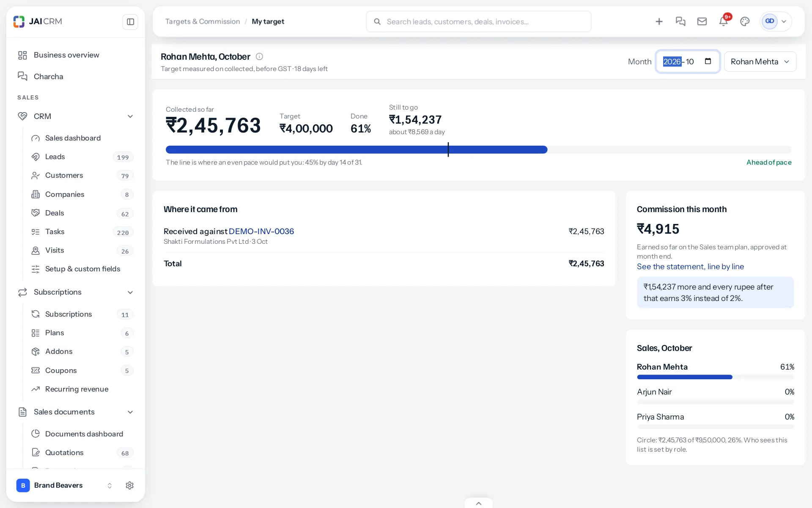Image resolution: width=812 pixels, height=508 pixels.
Task: Open workspace settings gear icon
Action: tap(130, 486)
